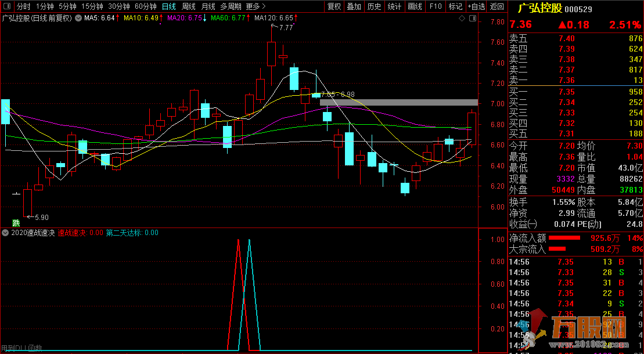Image resolution: width=644 pixels, height=354 pixels.
Task: Open F10 company information
Action: (x=436, y=6)
